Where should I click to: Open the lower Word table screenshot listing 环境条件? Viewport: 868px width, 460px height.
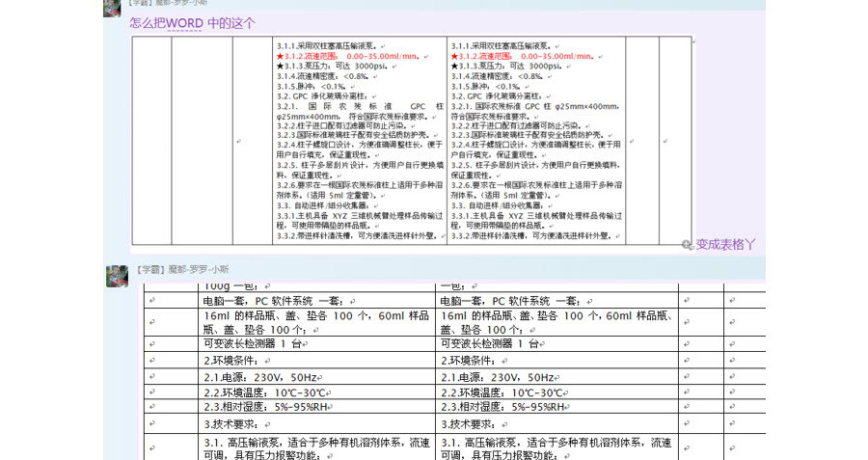coord(454,371)
